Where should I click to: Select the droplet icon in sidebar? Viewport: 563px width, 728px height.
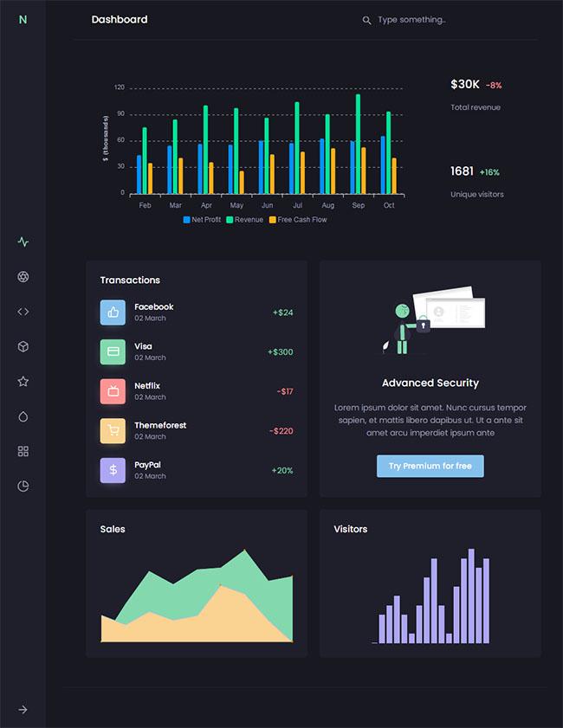click(23, 416)
